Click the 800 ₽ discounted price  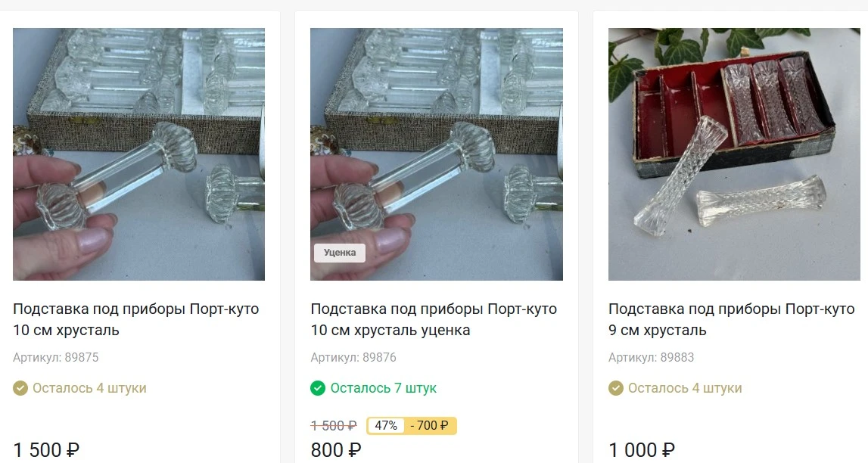(336, 450)
